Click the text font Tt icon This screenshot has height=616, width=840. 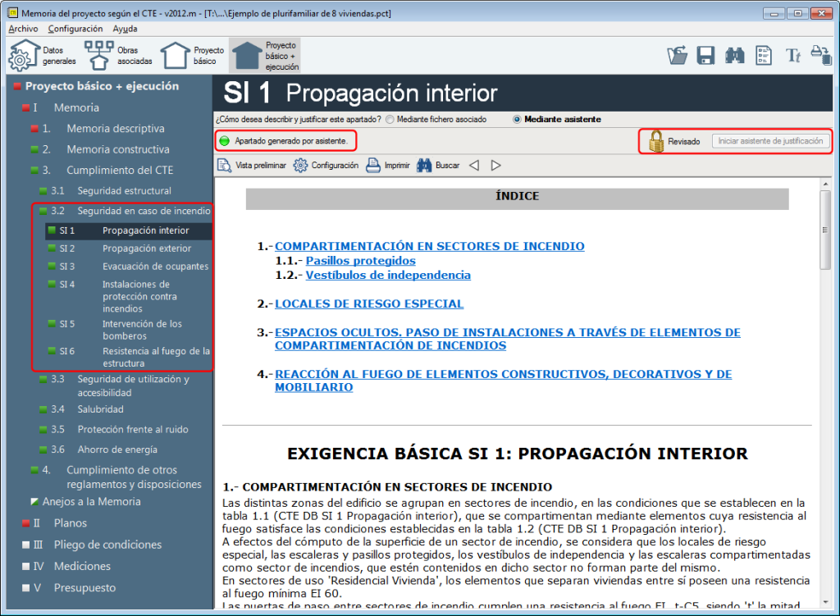tap(792, 55)
